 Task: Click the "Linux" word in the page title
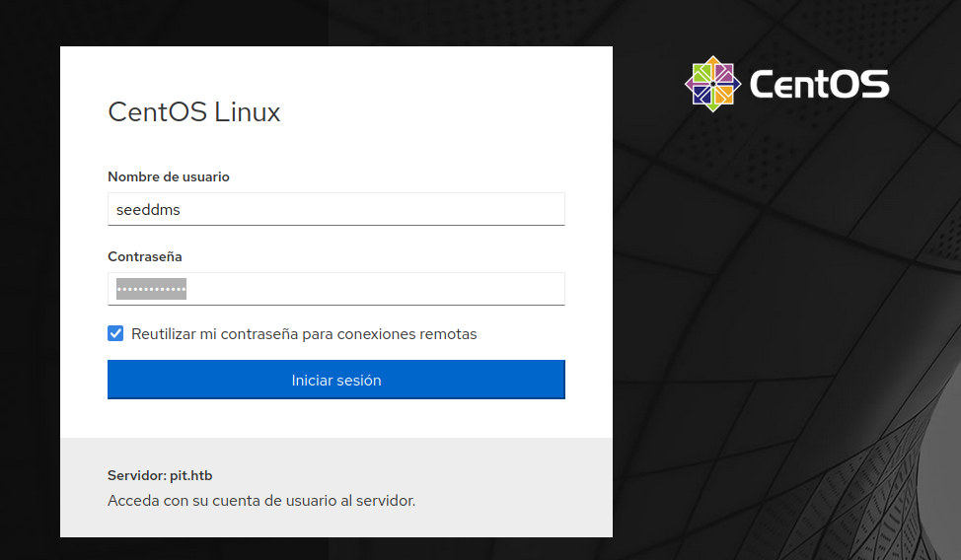click(x=248, y=112)
